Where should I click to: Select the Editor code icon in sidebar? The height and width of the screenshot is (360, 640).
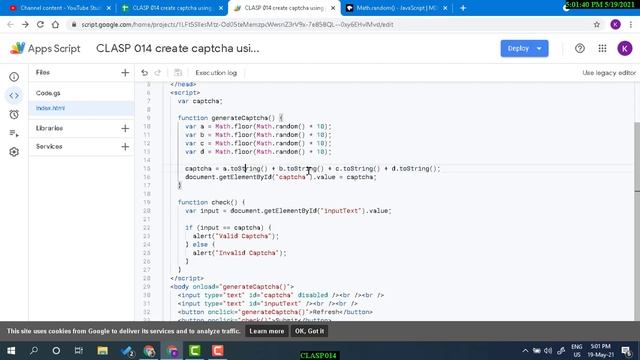point(14,96)
